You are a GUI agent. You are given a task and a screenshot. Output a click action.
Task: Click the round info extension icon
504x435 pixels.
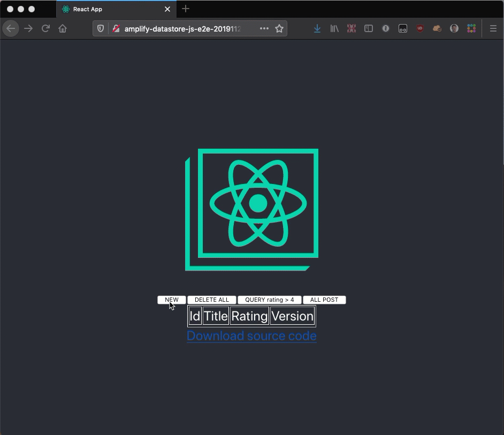pyautogui.click(x=386, y=28)
